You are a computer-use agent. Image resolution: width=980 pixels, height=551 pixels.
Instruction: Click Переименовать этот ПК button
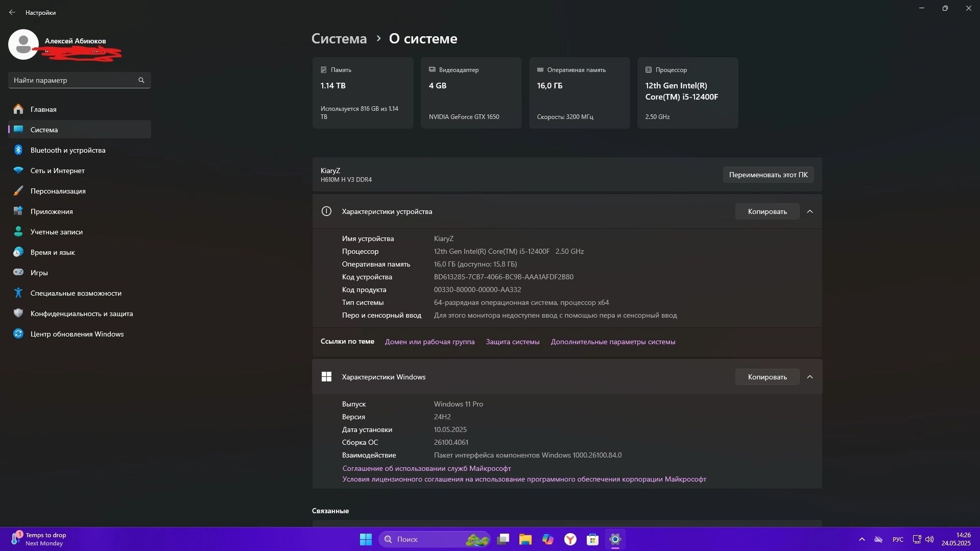point(768,175)
